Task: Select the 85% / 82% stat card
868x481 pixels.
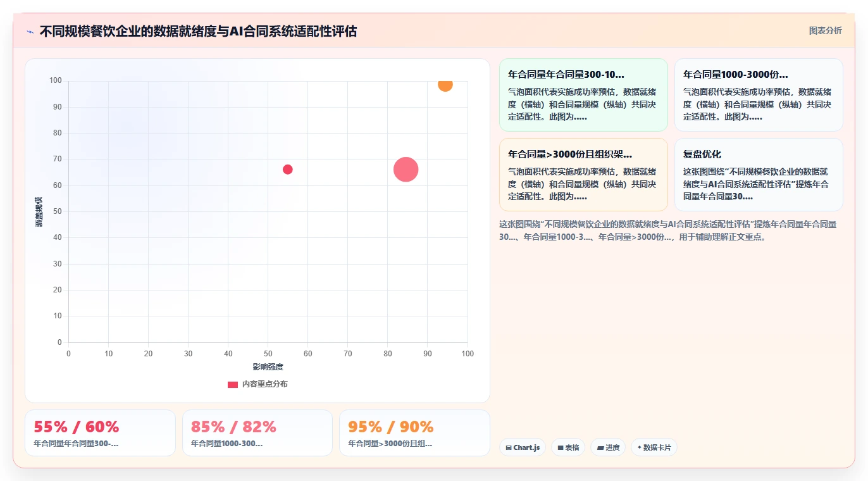Action: point(257,433)
